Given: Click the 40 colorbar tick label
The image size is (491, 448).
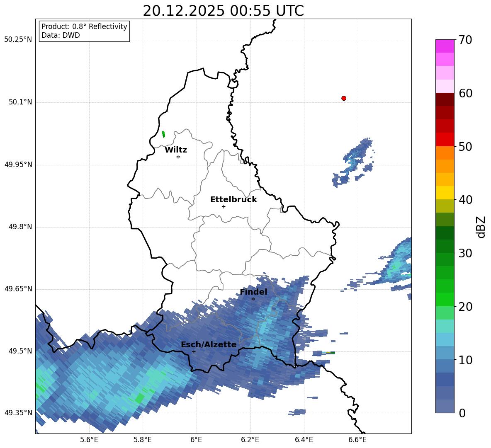Looking at the screenshot, I should [x=465, y=200].
